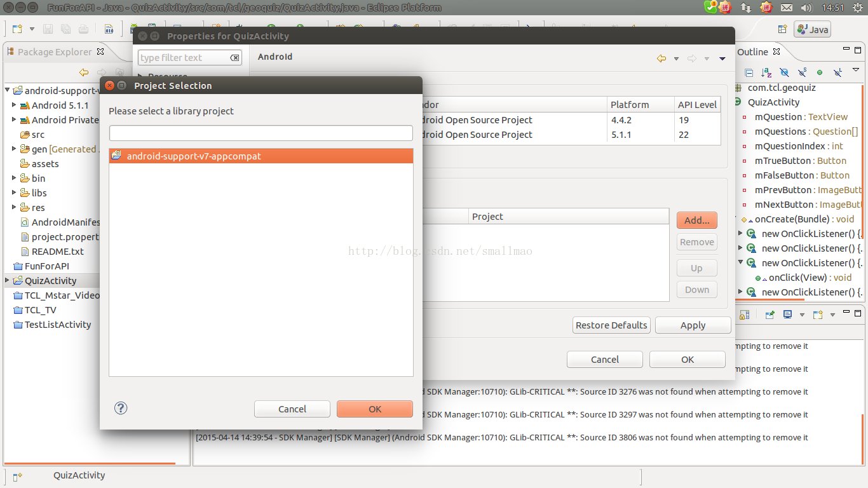Select the Java perspective button
The width and height of the screenshot is (868, 488).
click(x=812, y=29)
